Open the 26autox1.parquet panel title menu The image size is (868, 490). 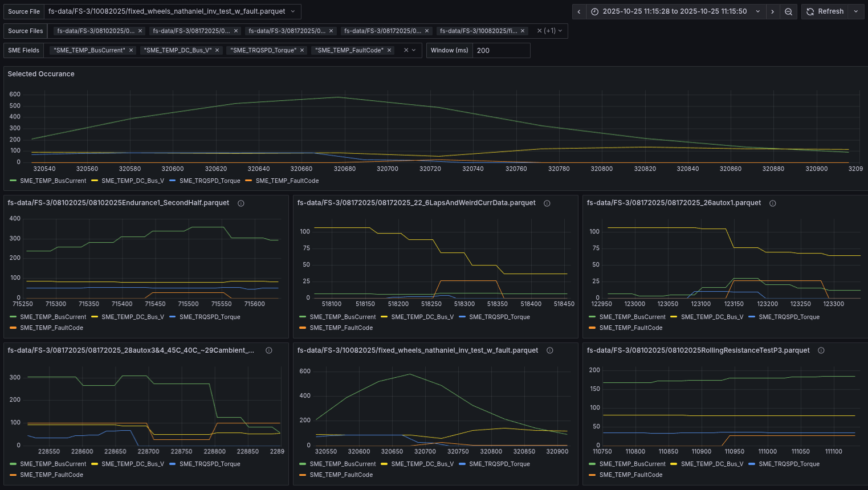[x=674, y=203]
